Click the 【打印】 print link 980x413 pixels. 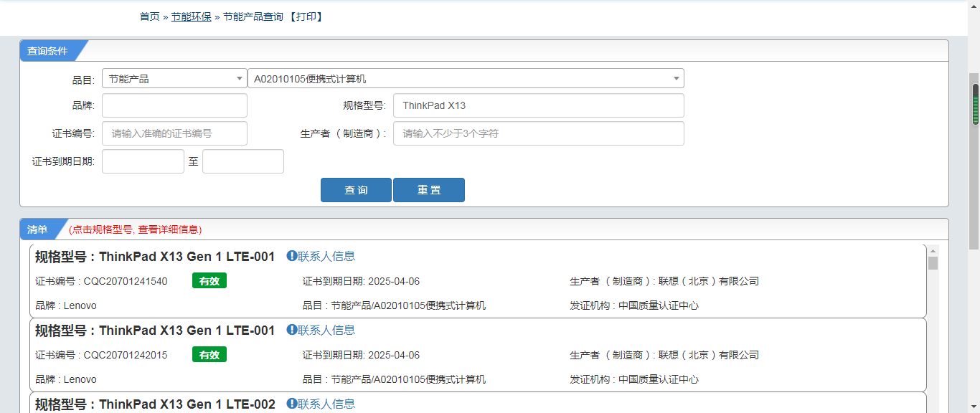click(306, 16)
